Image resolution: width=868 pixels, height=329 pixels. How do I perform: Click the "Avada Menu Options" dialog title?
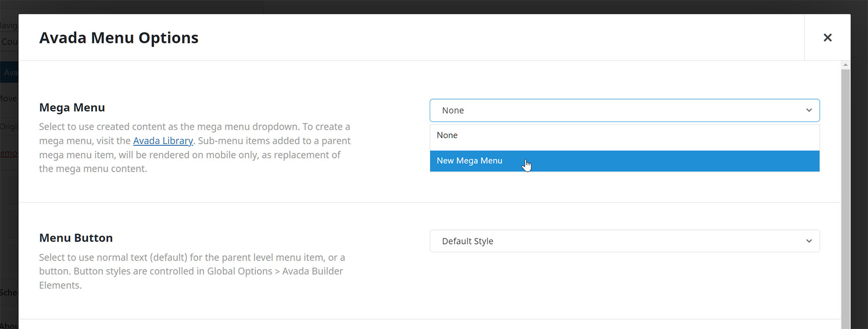[x=119, y=38]
